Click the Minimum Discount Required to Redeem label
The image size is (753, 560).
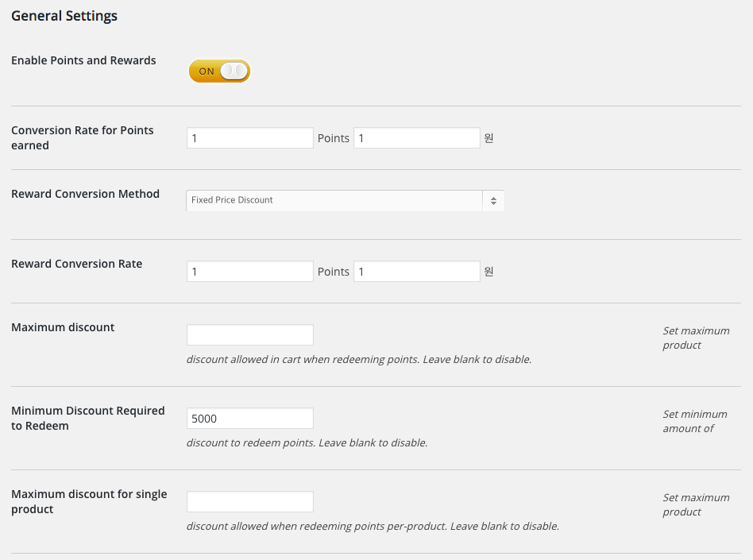[87, 418]
